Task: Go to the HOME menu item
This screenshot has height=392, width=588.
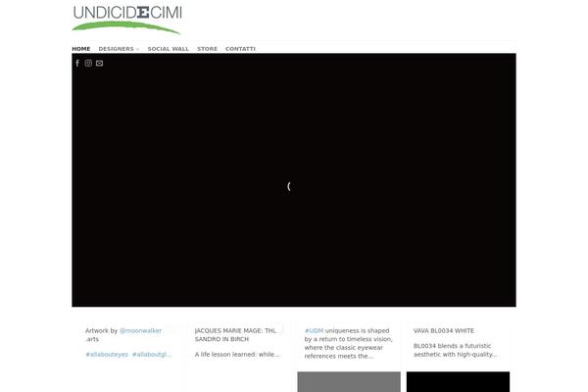Action: coord(81,49)
